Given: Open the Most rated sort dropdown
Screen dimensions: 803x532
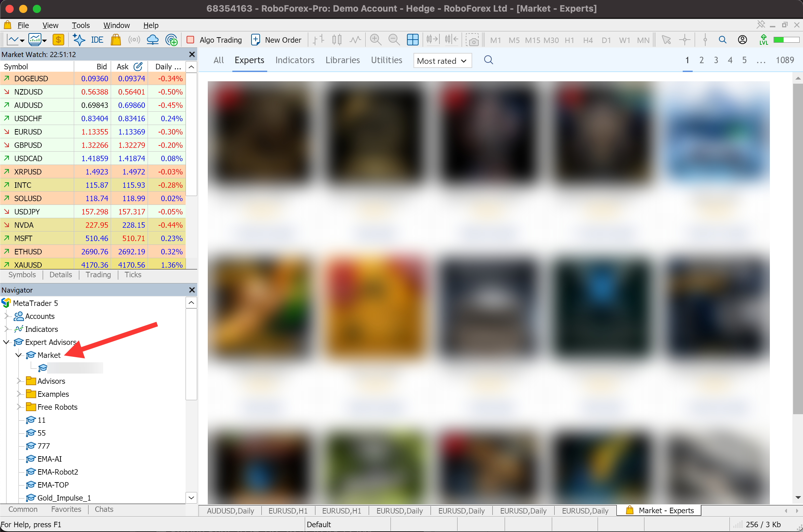Looking at the screenshot, I should point(443,61).
